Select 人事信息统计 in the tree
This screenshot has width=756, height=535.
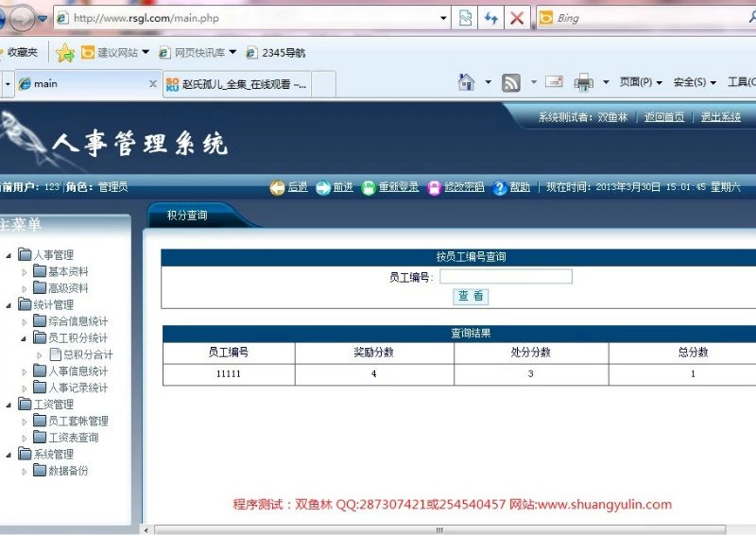(x=78, y=371)
